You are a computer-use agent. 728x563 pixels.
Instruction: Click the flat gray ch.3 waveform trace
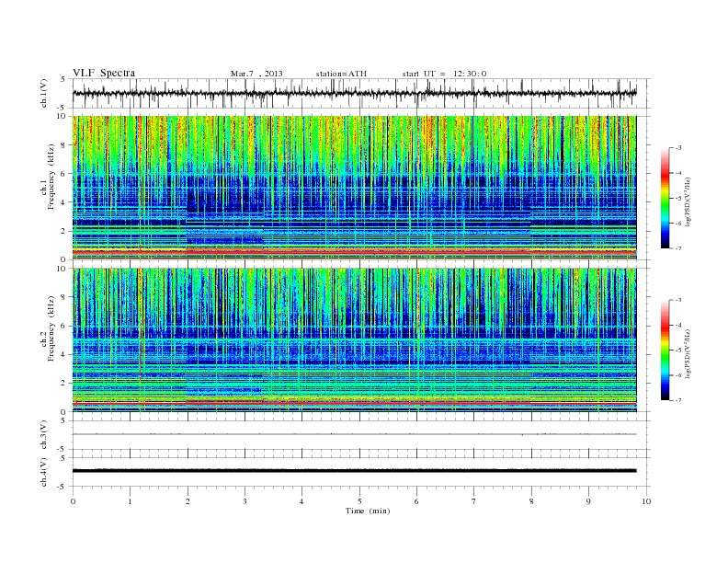pyautogui.click(x=355, y=434)
